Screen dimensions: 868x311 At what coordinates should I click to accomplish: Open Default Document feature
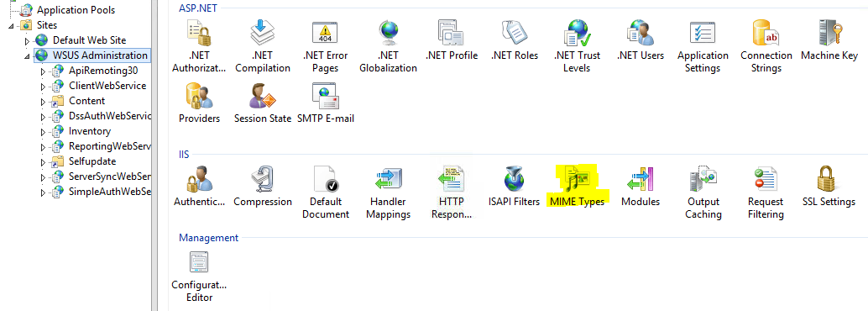point(326,193)
